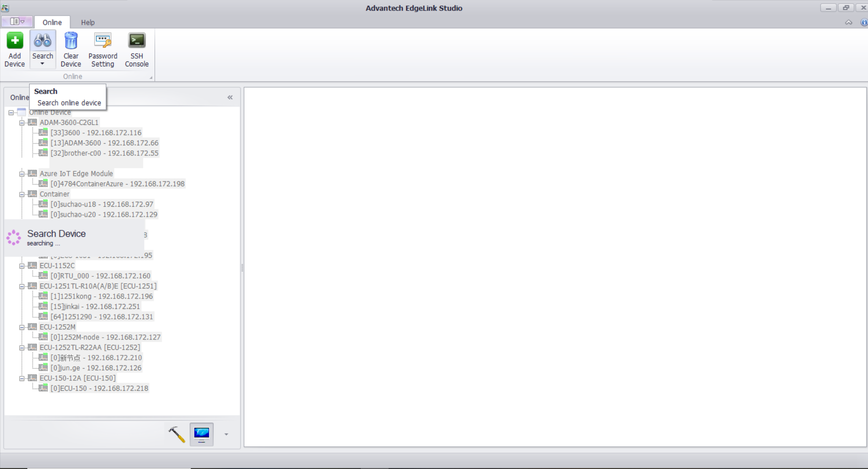The height and width of the screenshot is (469, 868).
Task: Collapse the left panel with double chevron
Action: click(x=230, y=97)
